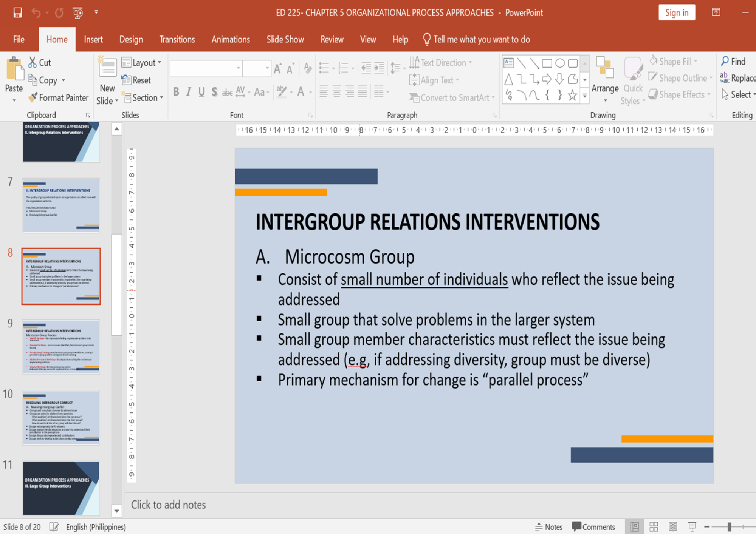This screenshot has width=756, height=534.
Task: Decrease list indent level icon
Action: [366, 68]
